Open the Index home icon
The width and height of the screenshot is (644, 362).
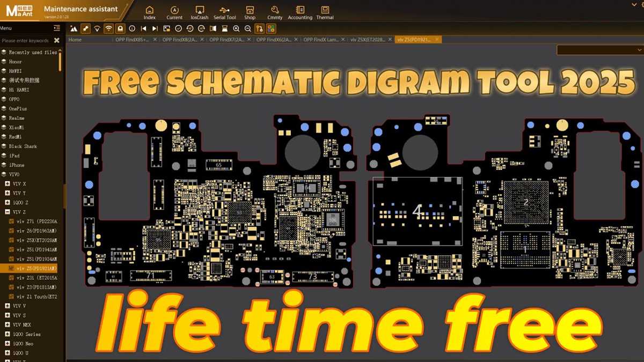(150, 13)
